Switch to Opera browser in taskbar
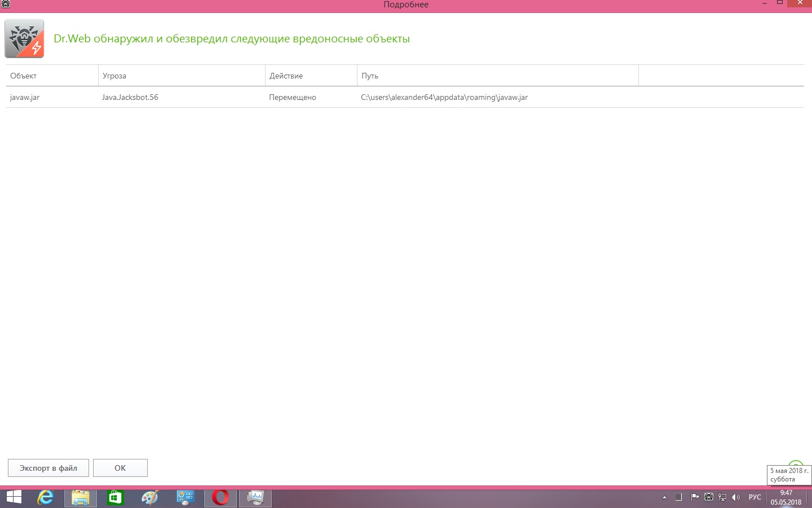Screen dimensions: 812x508 click(220, 497)
